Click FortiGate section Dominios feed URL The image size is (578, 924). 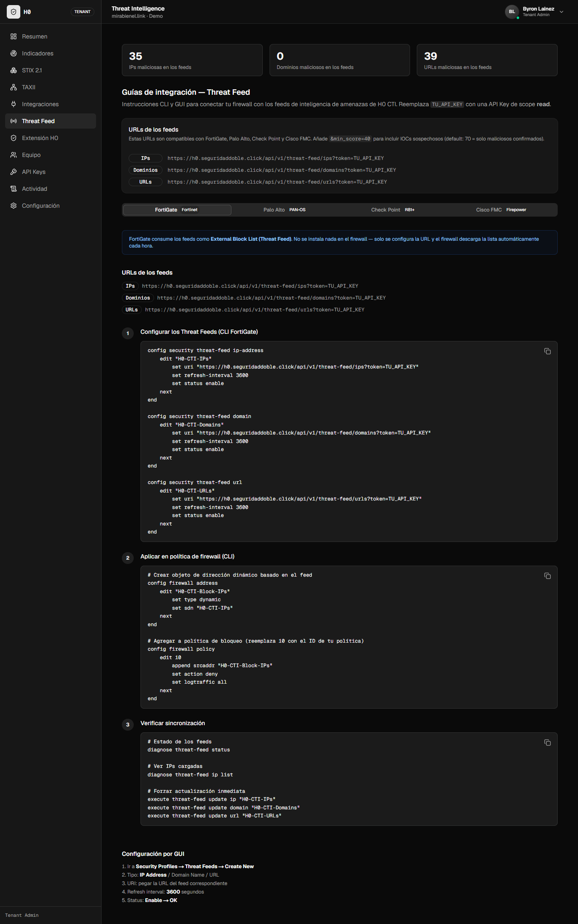[271, 298]
